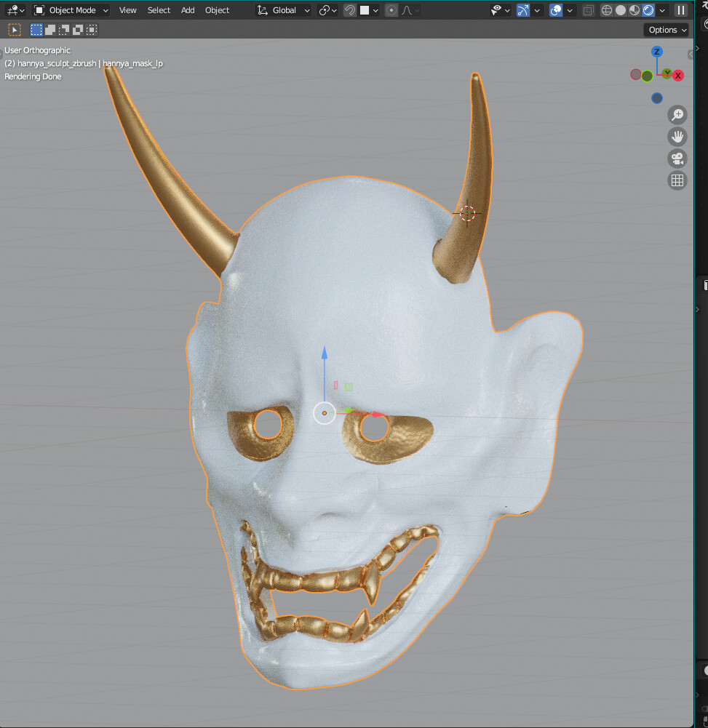Open proportional editing falloff menu
The width and height of the screenshot is (708, 728).
[x=410, y=10]
